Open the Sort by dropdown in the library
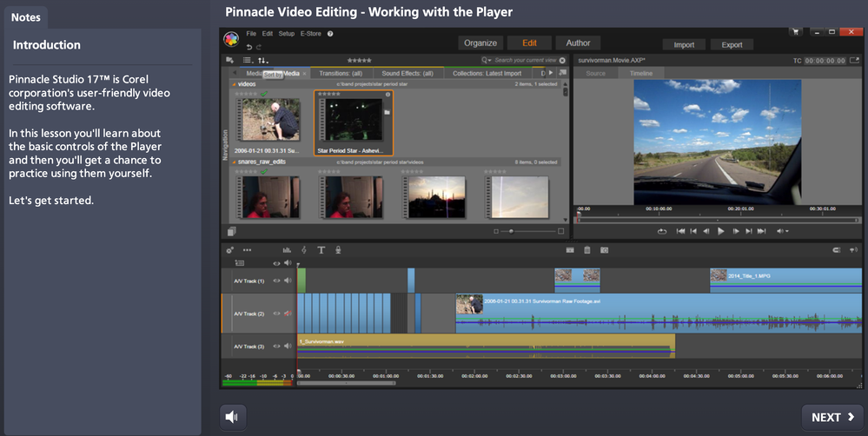This screenshot has height=436, width=868. tap(262, 60)
